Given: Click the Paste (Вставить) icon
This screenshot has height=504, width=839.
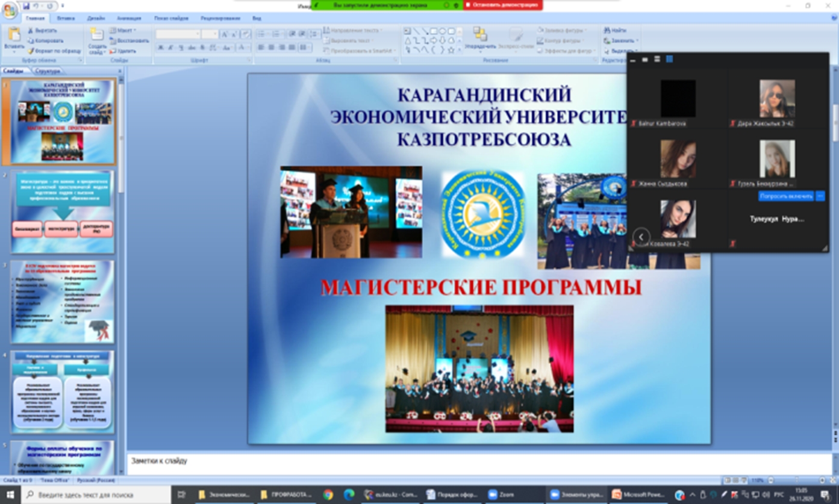Looking at the screenshot, I should pyautogui.click(x=14, y=36).
